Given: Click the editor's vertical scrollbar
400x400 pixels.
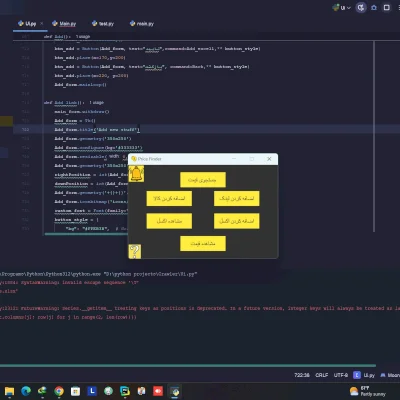Looking at the screenshot, I should point(374,137).
